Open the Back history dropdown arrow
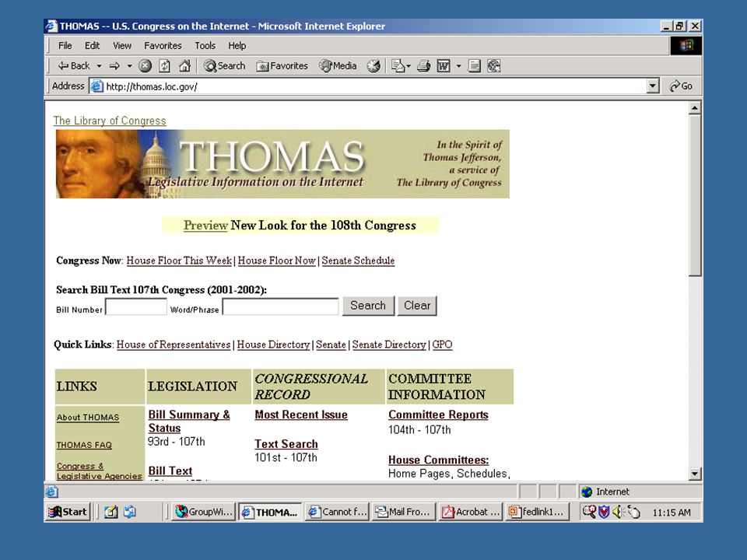Image resolution: width=747 pixels, height=560 pixels. (x=99, y=65)
